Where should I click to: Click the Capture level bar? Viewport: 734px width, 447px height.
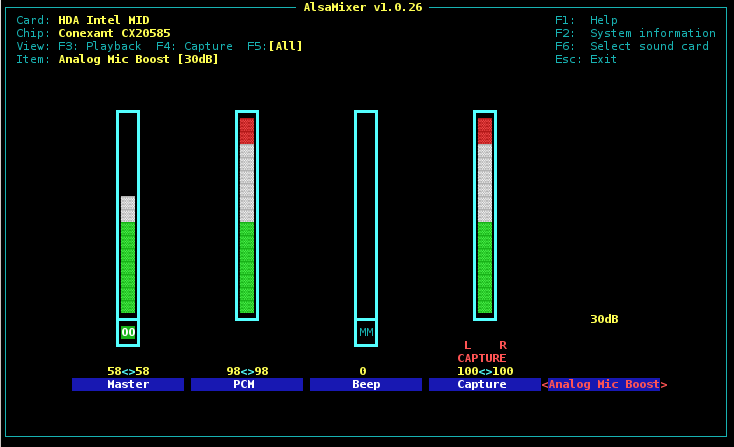[485, 215]
